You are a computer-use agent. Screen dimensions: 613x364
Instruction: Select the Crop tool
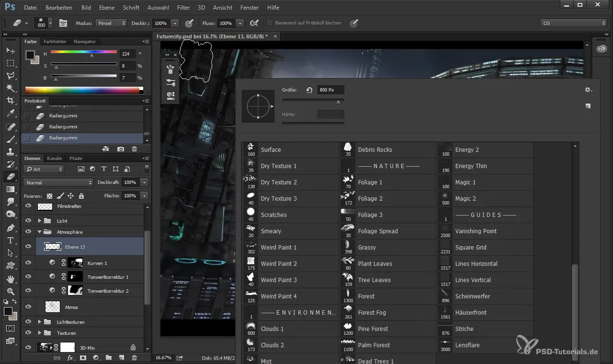coord(11,101)
